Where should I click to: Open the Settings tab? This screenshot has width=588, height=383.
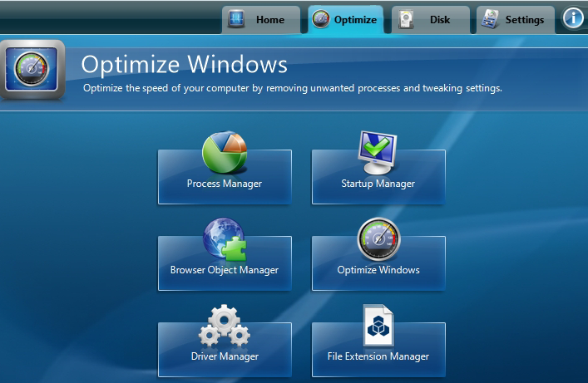coord(515,20)
